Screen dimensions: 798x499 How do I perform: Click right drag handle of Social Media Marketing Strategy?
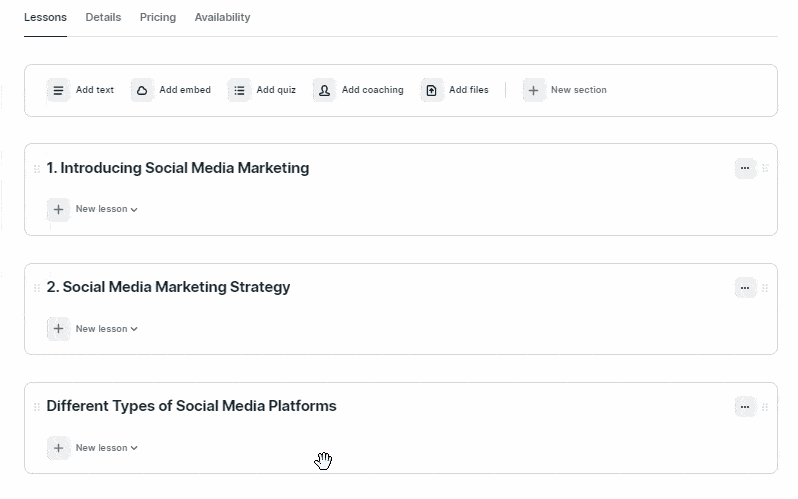point(765,288)
